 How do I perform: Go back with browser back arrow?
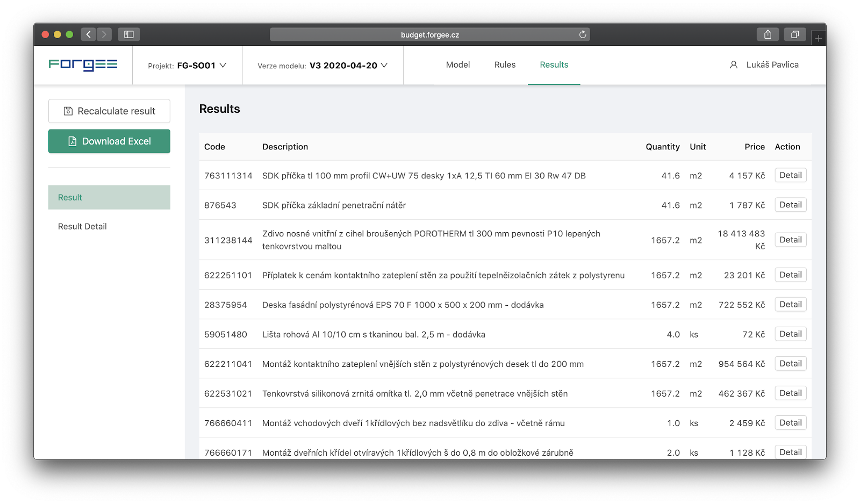pos(89,34)
